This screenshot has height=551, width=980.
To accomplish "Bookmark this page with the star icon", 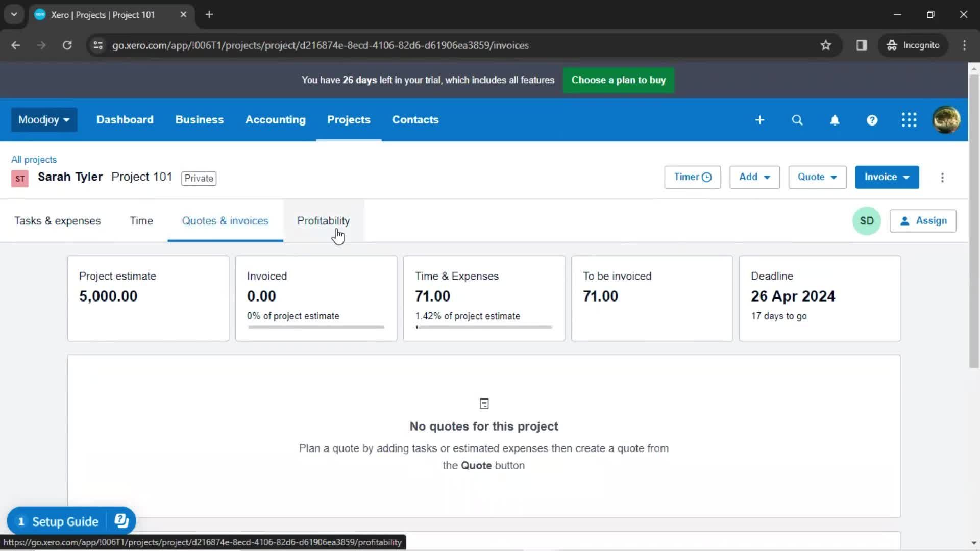I will [825, 45].
